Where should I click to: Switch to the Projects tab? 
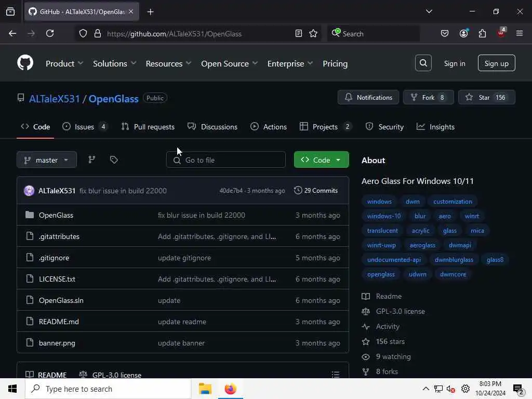point(326,127)
